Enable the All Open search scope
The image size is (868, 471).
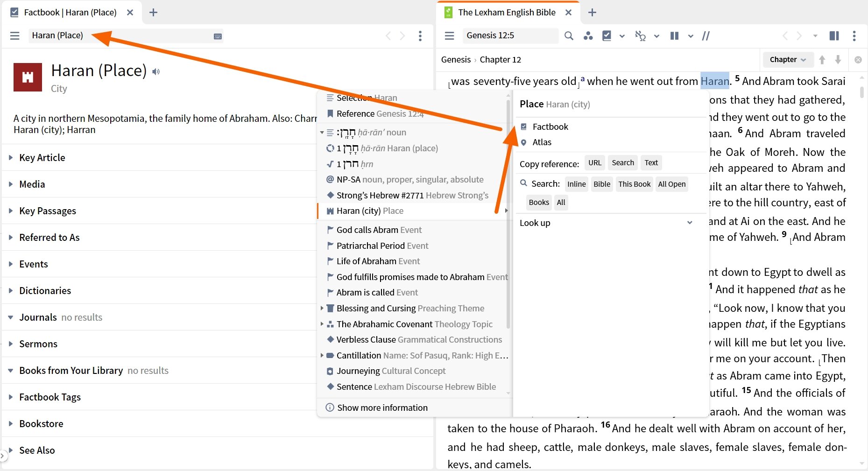tap(672, 184)
